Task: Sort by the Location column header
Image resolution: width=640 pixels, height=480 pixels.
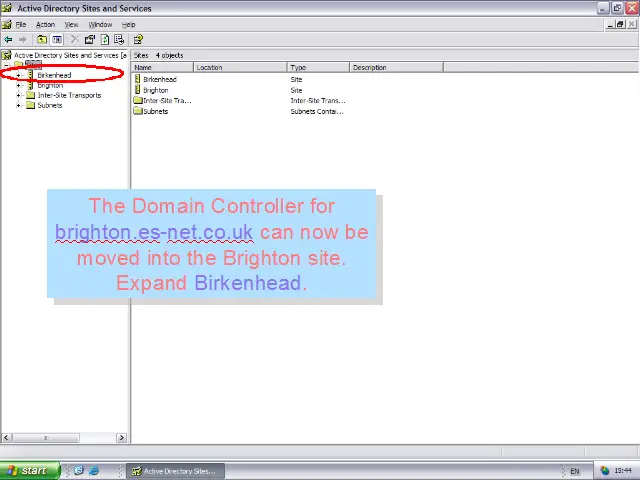Action: 240,67
